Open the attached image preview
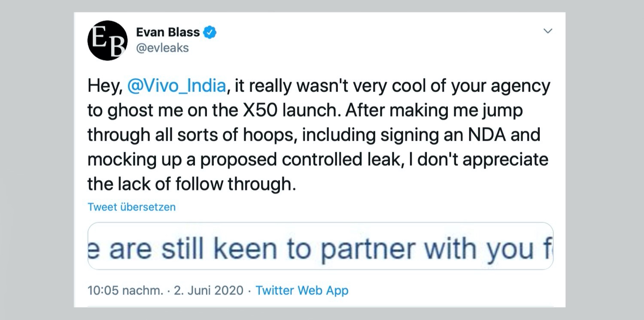The height and width of the screenshot is (320, 644). [320, 246]
